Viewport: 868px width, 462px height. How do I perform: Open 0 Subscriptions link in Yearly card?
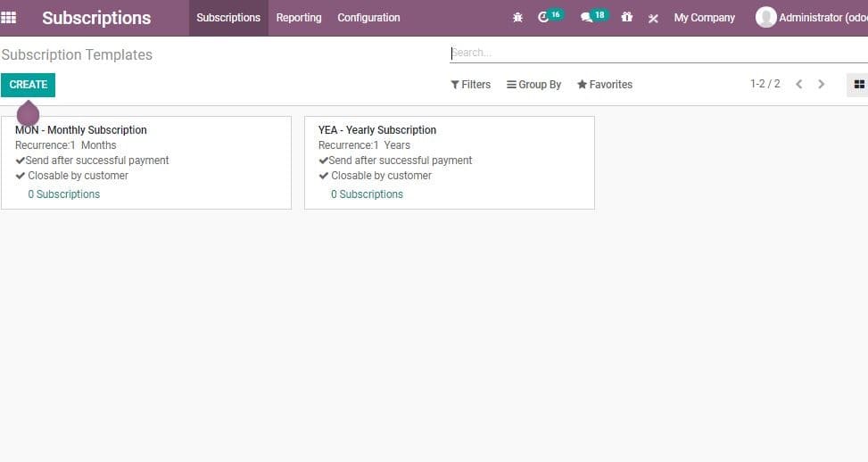pyautogui.click(x=367, y=194)
